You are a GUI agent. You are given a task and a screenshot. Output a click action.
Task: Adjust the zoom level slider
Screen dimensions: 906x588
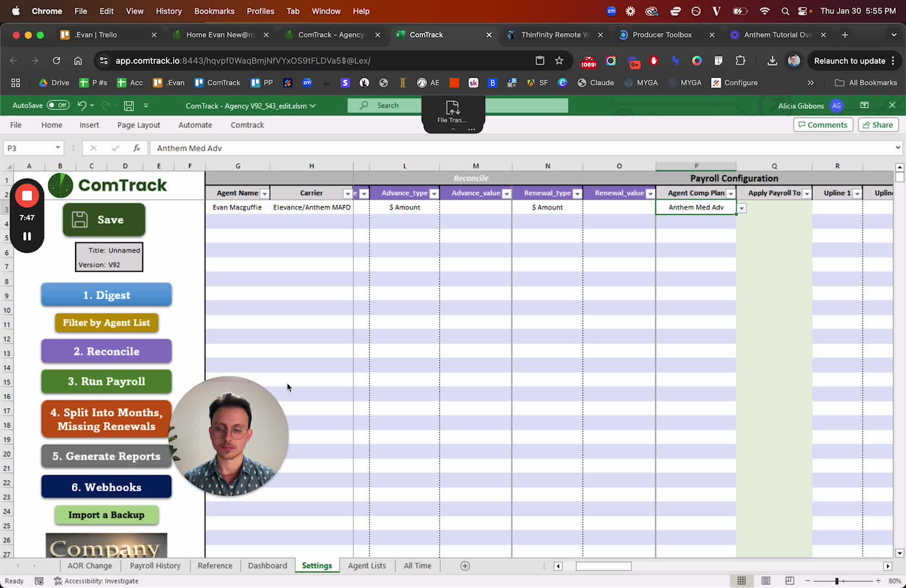837,581
